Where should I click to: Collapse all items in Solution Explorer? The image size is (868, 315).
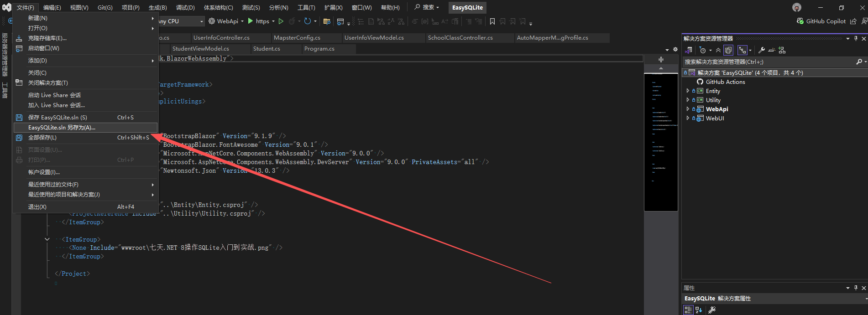pos(718,50)
